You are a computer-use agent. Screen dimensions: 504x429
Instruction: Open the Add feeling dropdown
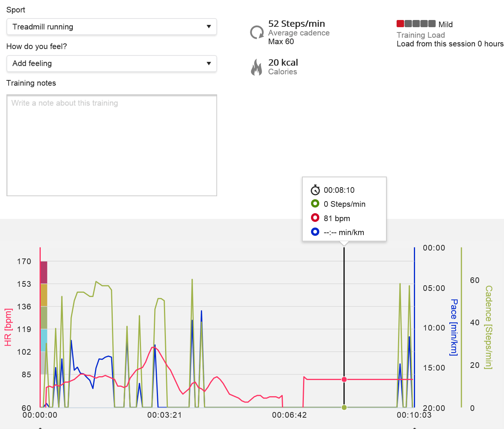tap(112, 63)
